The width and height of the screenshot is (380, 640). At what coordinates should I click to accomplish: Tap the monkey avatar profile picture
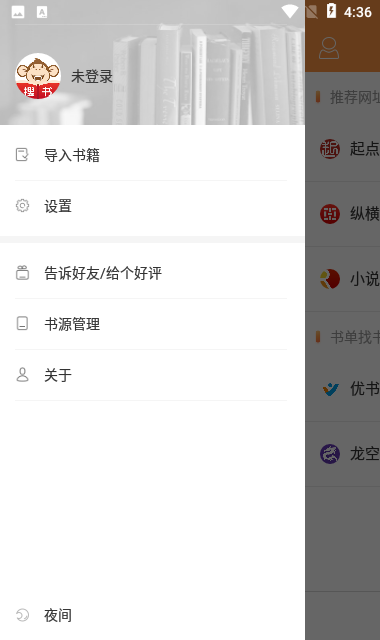pyautogui.click(x=38, y=76)
